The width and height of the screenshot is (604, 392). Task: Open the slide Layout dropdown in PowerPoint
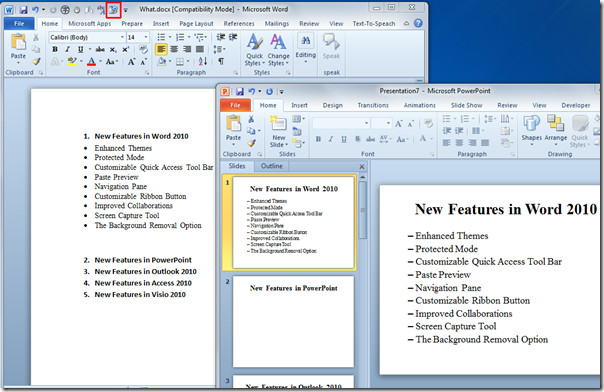click(x=298, y=119)
